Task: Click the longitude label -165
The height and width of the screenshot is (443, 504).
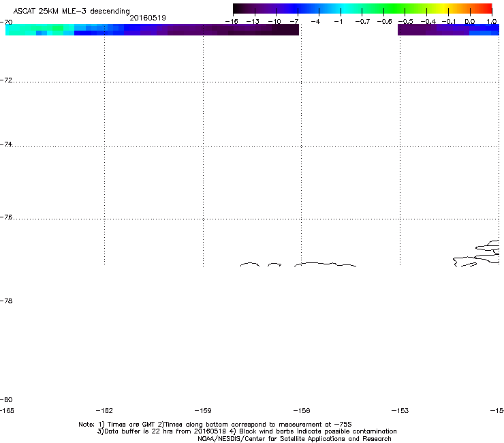Action: pos(7,410)
